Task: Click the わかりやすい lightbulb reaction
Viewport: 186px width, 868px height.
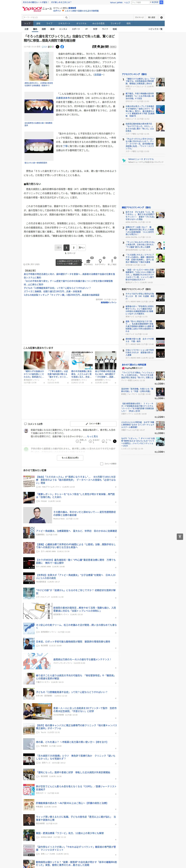Action: click(100, 261)
